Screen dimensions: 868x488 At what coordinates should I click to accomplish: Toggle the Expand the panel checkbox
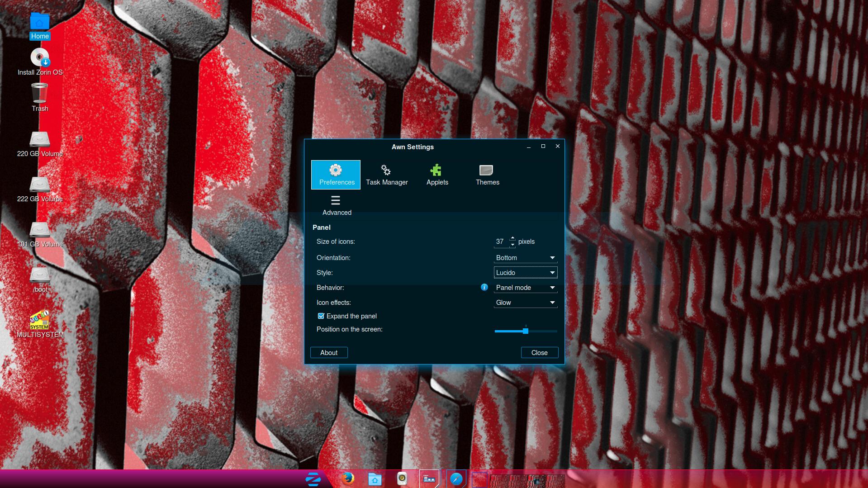tap(321, 316)
